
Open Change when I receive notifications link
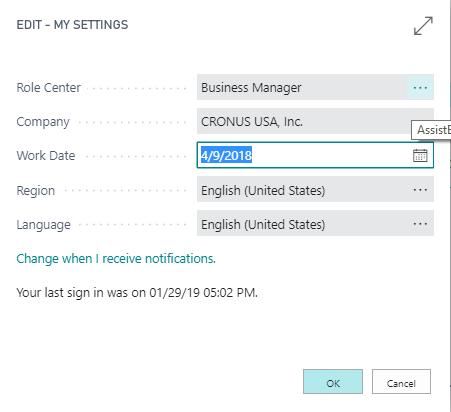[x=116, y=259]
